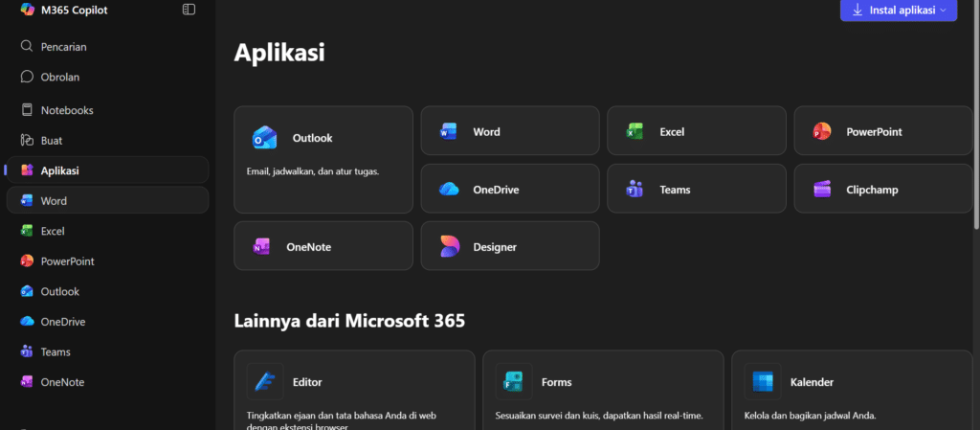980x430 pixels.
Task: Click the Excel icon in the app grid
Action: click(635, 131)
